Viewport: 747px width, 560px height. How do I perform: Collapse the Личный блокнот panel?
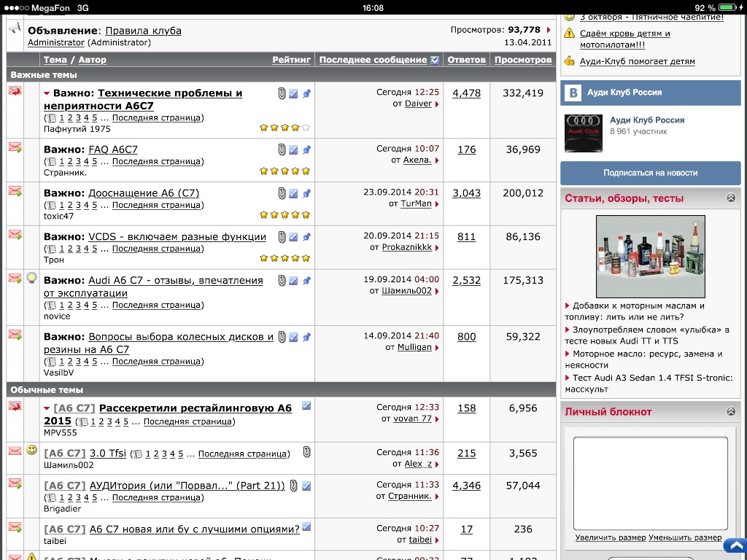(731, 411)
